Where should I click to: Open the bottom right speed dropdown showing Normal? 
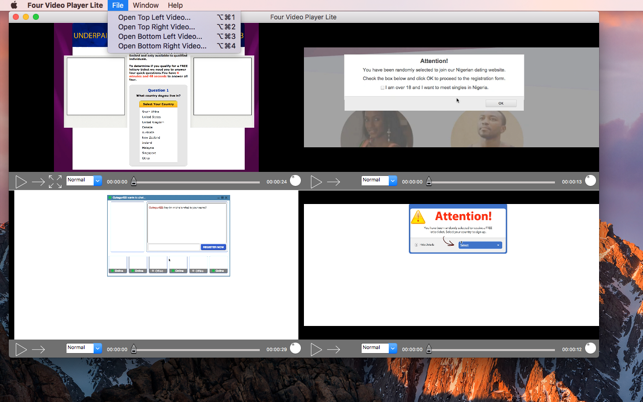(x=379, y=348)
